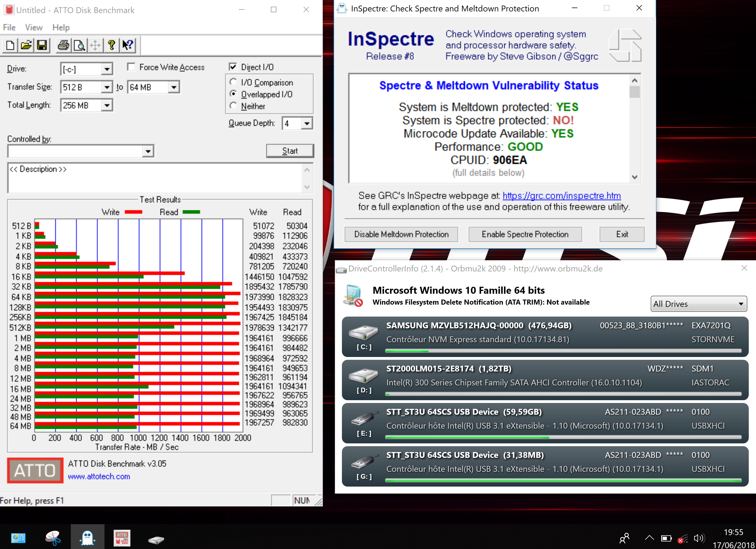
Task: Click the People icon in system tray
Action: (x=624, y=538)
